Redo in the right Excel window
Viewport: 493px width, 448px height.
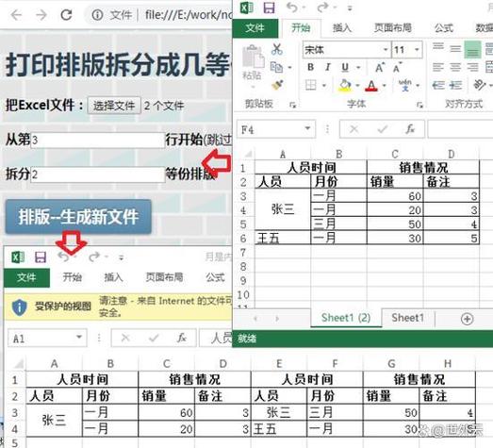323,8
